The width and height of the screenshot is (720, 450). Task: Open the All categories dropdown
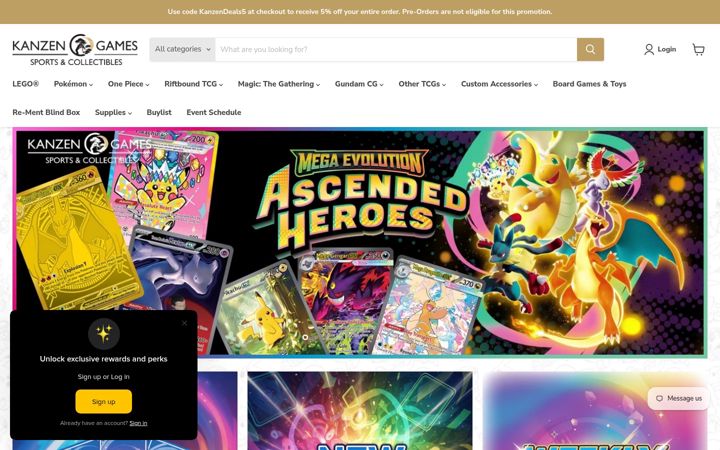182,49
